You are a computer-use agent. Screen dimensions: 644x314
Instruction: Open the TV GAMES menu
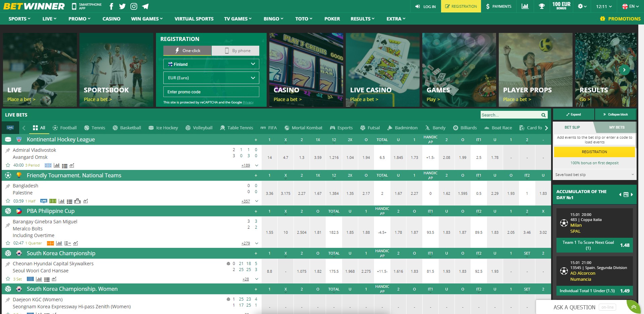coord(238,19)
